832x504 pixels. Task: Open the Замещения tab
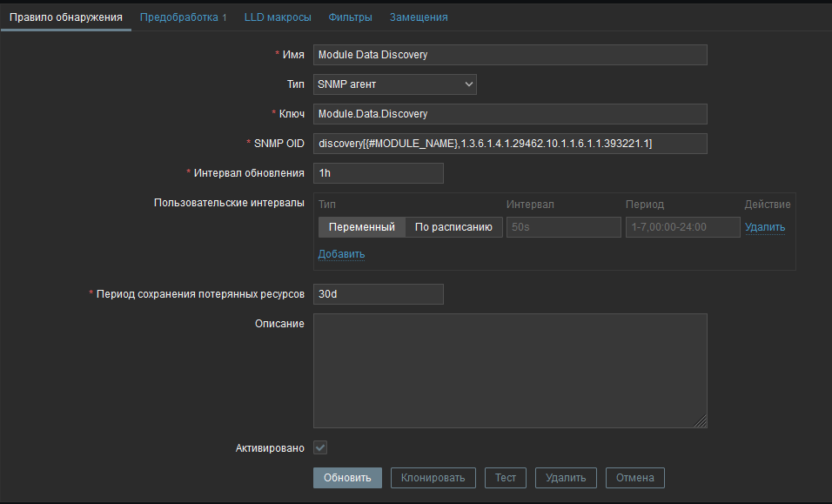point(419,17)
